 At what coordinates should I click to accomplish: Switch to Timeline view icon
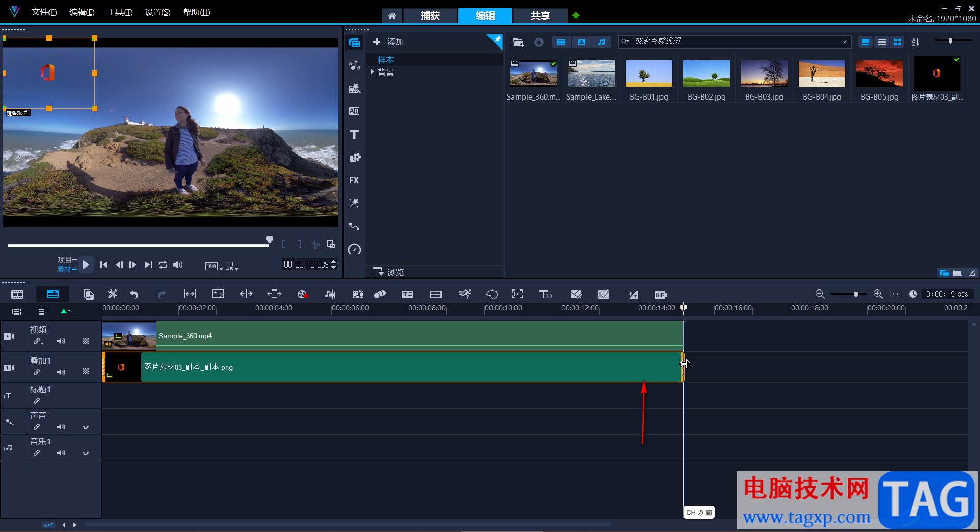click(53, 294)
